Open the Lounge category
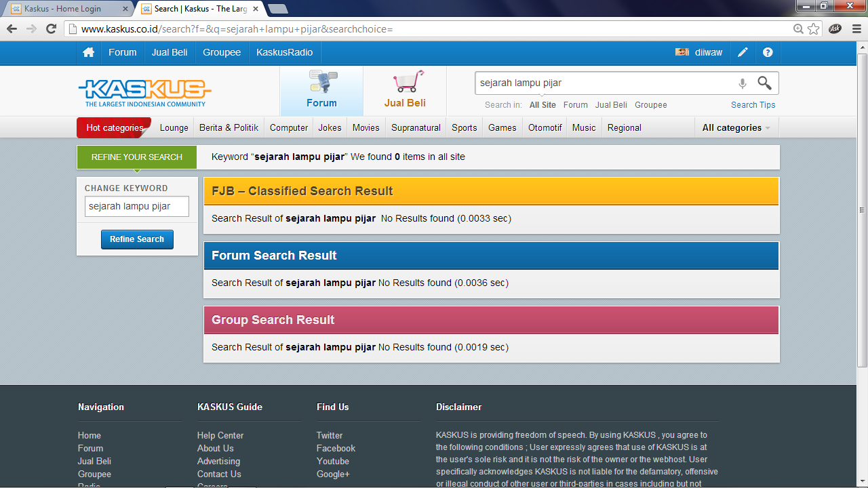 click(x=174, y=127)
